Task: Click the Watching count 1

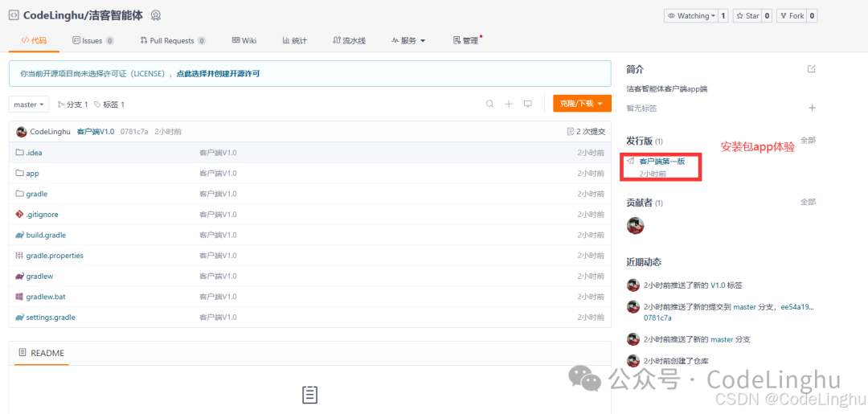Action: tap(723, 16)
